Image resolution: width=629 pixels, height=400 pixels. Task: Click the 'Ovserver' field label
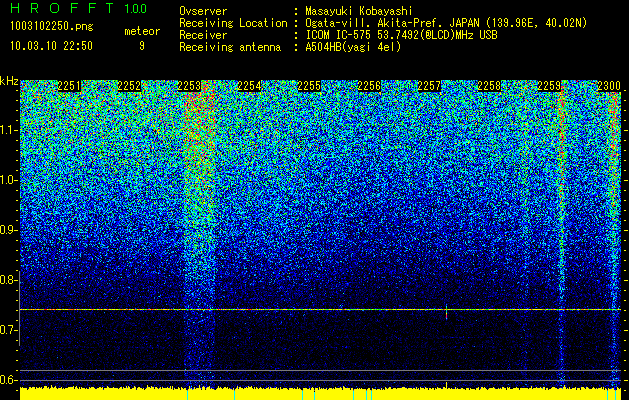pyautogui.click(x=203, y=11)
